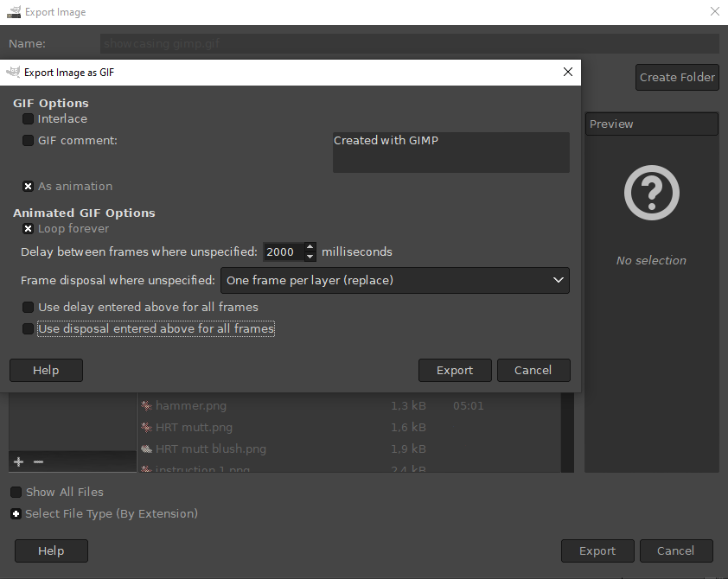The image size is (728, 579).
Task: Open Help in the GIF dialog
Action: pos(46,370)
